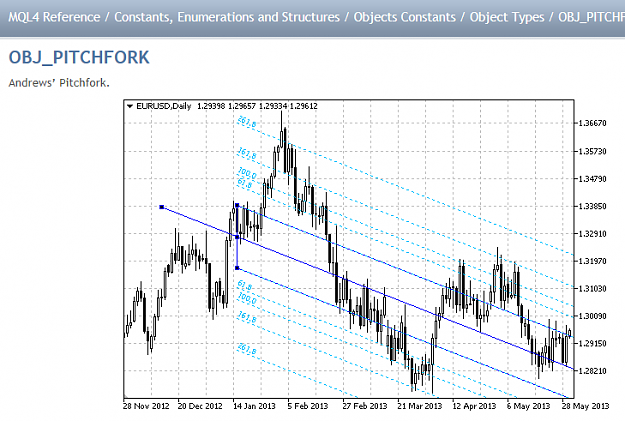Click the 6 May 2013 date label
Screen dimensions: 625x421
[x=528, y=406]
